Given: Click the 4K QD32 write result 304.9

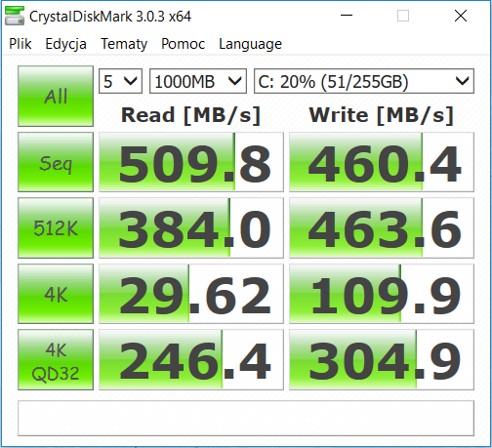Looking at the screenshot, I should [382, 360].
